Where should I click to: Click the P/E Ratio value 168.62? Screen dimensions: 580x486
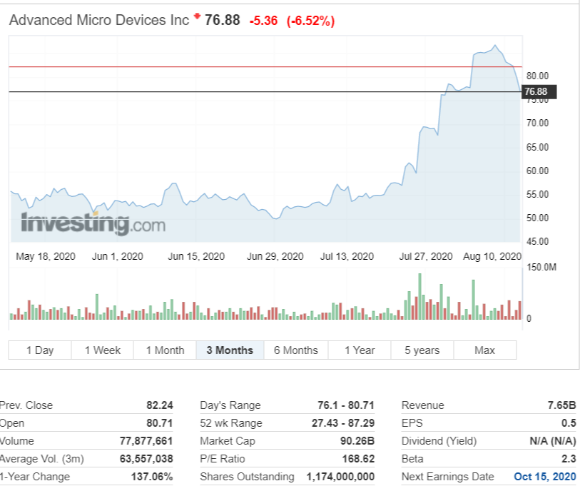click(x=358, y=459)
